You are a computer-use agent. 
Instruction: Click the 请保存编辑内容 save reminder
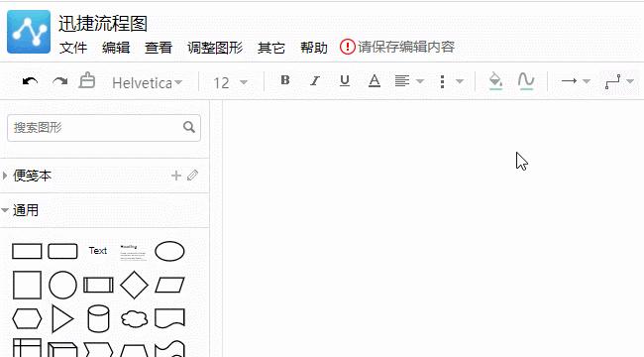397,47
